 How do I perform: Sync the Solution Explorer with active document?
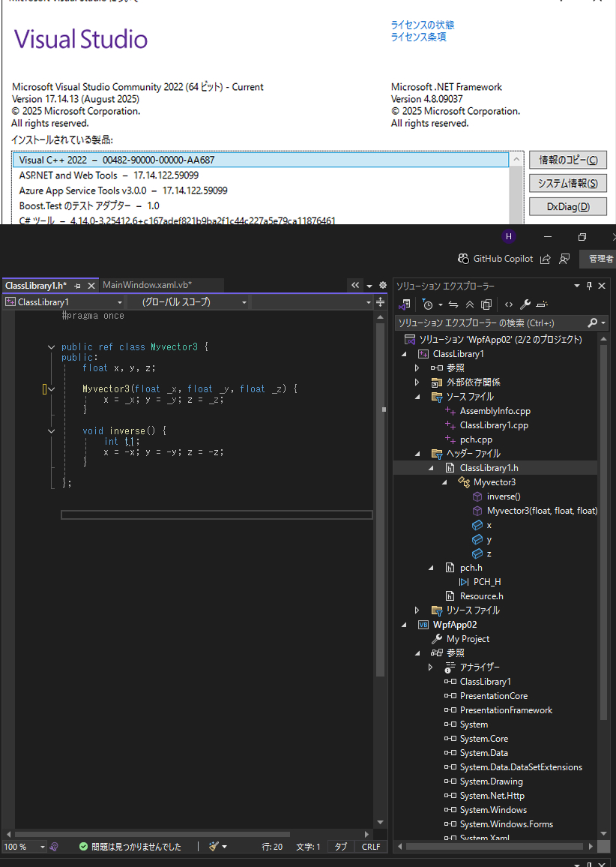454,304
